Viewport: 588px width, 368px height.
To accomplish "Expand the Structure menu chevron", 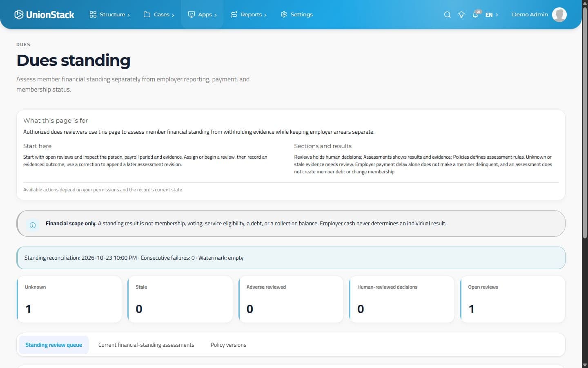I will tap(129, 15).
